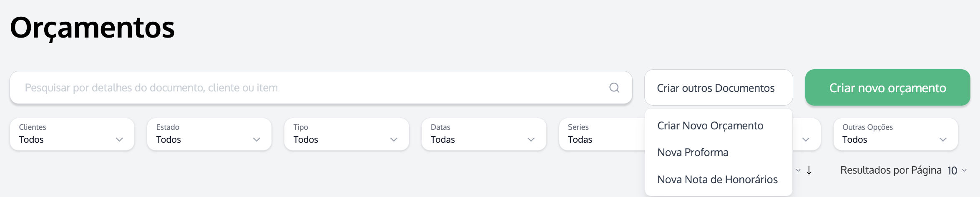Select Nova Proforma menu entry
Image resolution: width=980 pixels, height=197 pixels.
click(693, 152)
